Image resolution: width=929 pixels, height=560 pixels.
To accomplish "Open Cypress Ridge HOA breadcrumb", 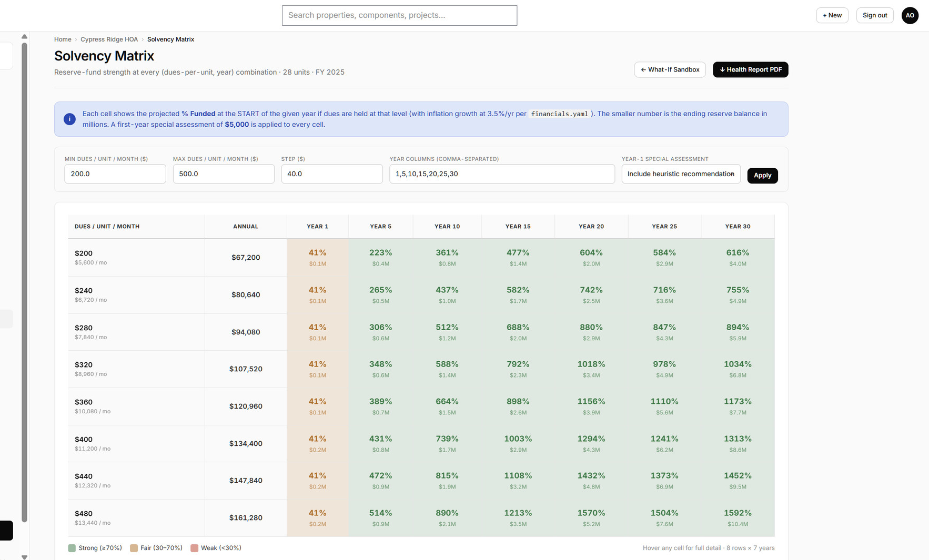I will tap(109, 39).
